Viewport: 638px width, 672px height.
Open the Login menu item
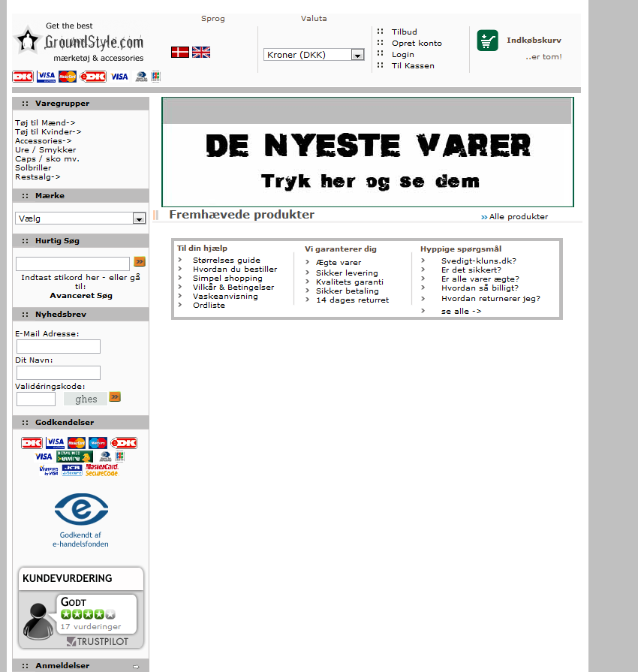click(x=402, y=55)
